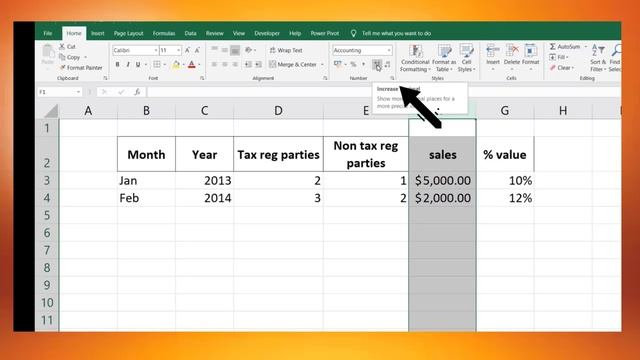Click the Clear eraser icon
The image size is (640, 360).
click(553, 68)
